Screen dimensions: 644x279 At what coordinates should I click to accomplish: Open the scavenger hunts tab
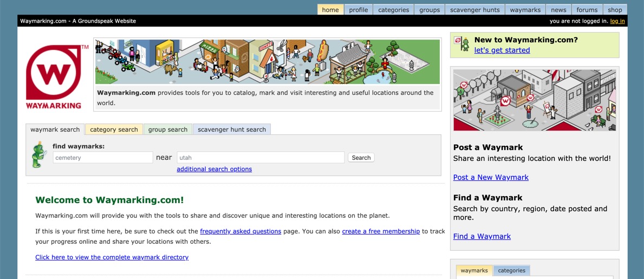475,10
